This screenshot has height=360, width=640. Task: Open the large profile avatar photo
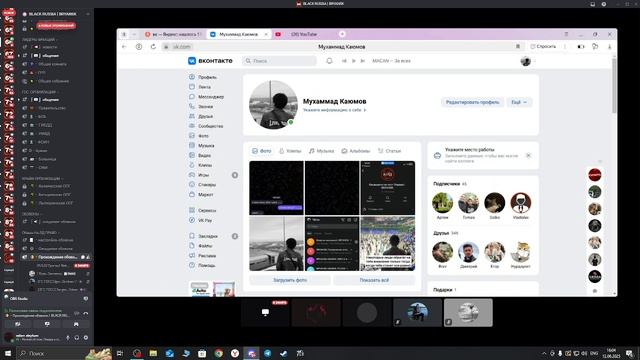(273, 105)
